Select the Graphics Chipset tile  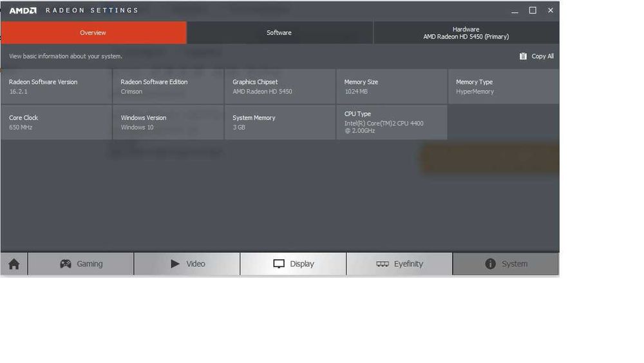279,86
